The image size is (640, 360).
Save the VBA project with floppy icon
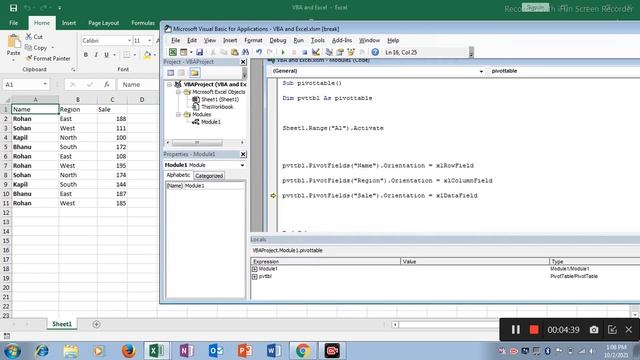click(x=200, y=52)
